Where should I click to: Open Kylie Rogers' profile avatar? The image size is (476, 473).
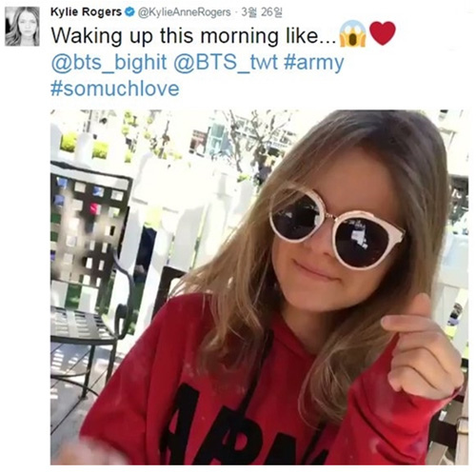22,27
